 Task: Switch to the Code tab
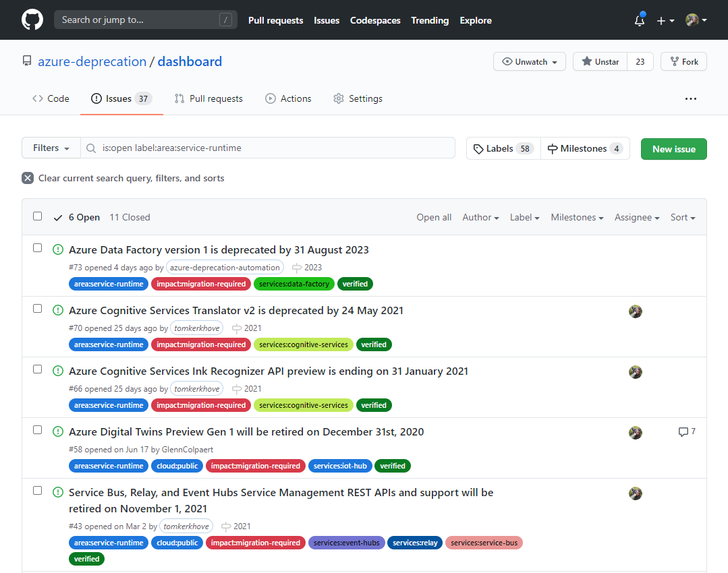pos(51,99)
